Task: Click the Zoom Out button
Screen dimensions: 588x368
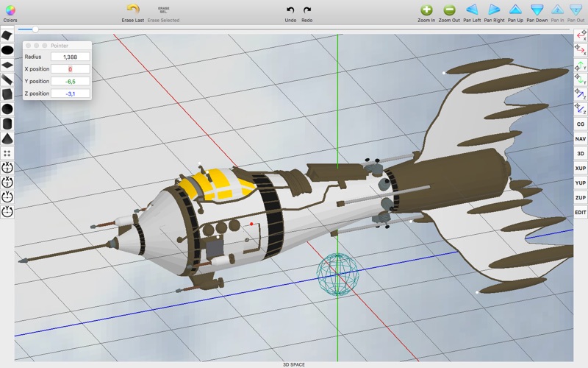Action: click(449, 10)
